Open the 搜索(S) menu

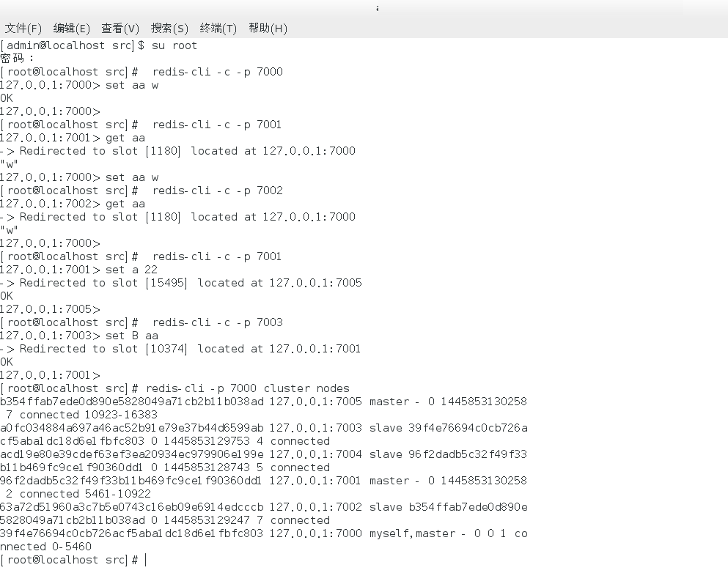click(x=169, y=29)
